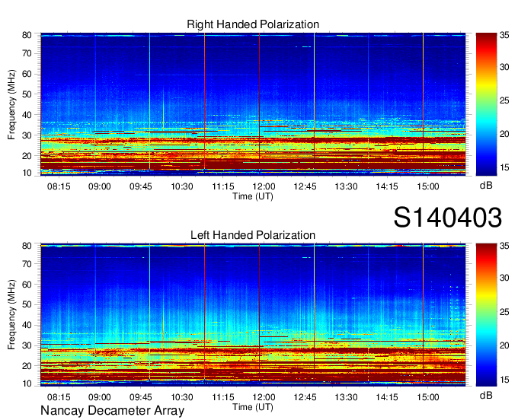The width and height of the screenshot is (518, 420).
Task: Click the "Right Handed Polarization" title
Action: (x=253, y=24)
